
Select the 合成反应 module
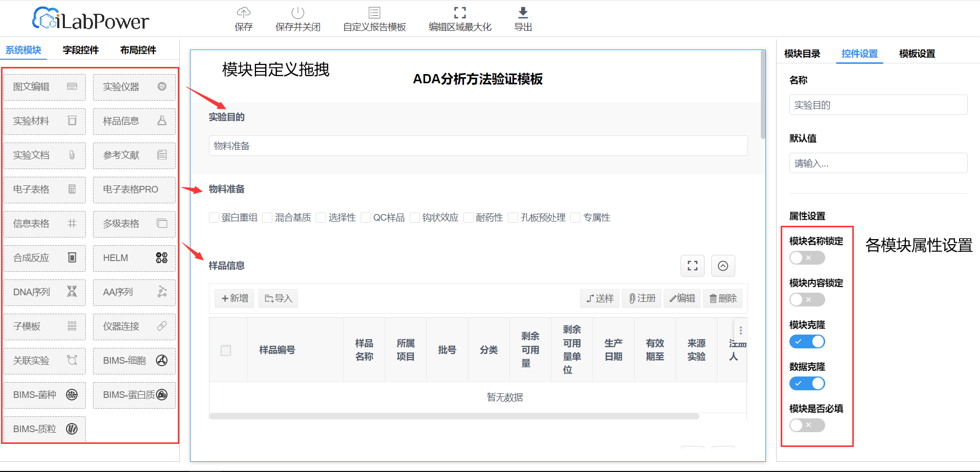click(x=45, y=258)
